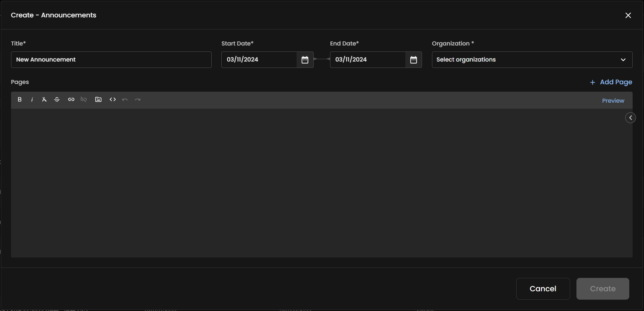Toggle bold text formatting
Image resolution: width=644 pixels, height=311 pixels.
tap(20, 99)
